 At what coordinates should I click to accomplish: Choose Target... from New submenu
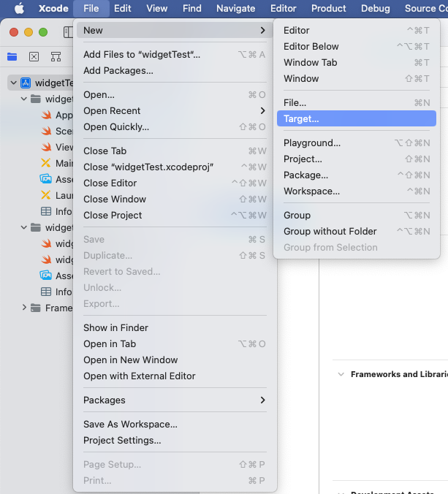coord(357,119)
